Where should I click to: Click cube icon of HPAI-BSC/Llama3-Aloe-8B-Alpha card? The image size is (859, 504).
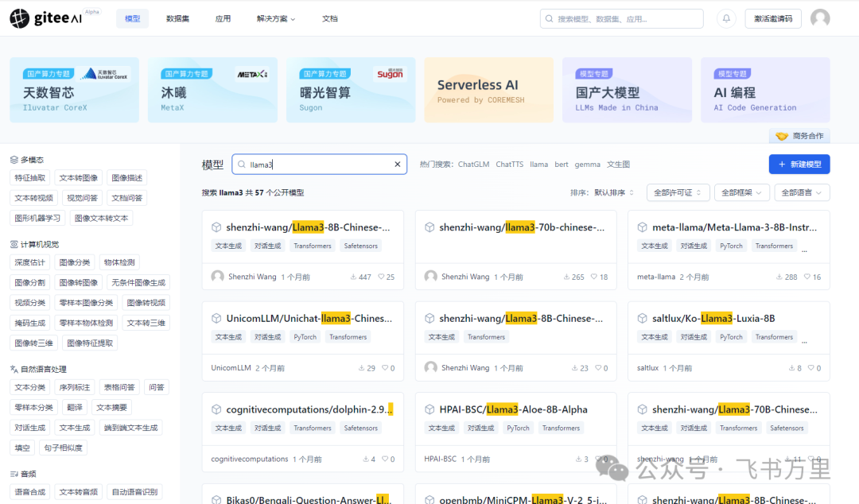429,409
